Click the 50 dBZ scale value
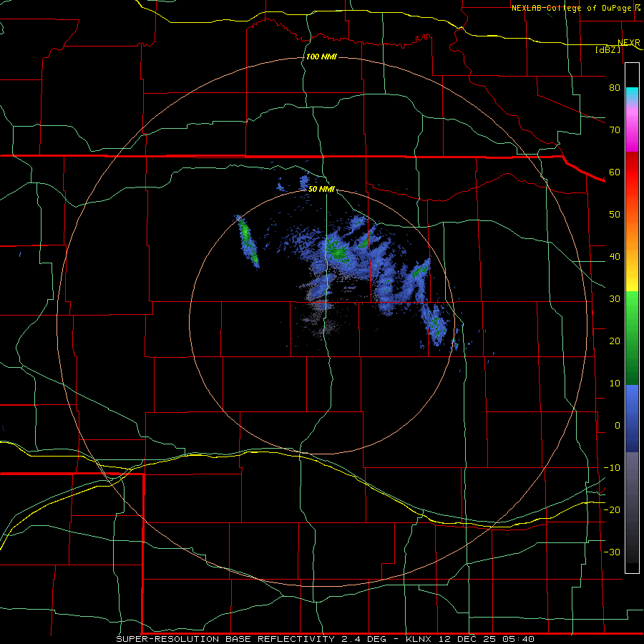The width and height of the screenshot is (644, 644). (x=615, y=215)
